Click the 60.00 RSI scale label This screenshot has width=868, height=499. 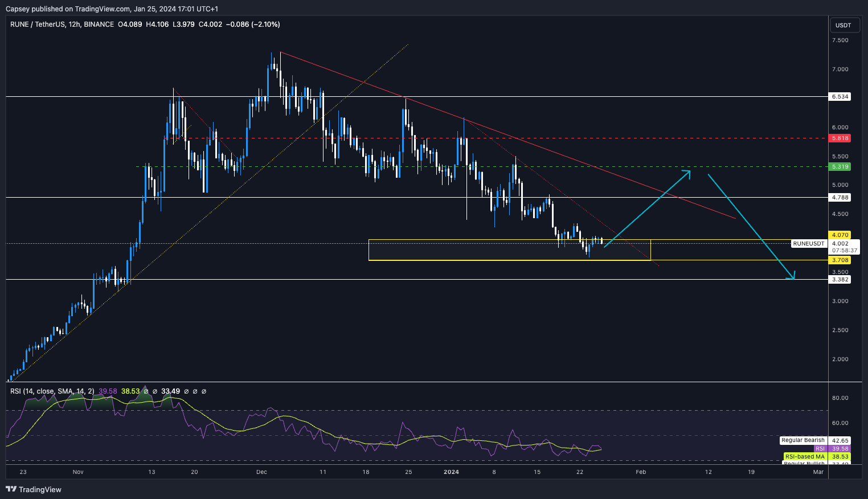(840, 423)
